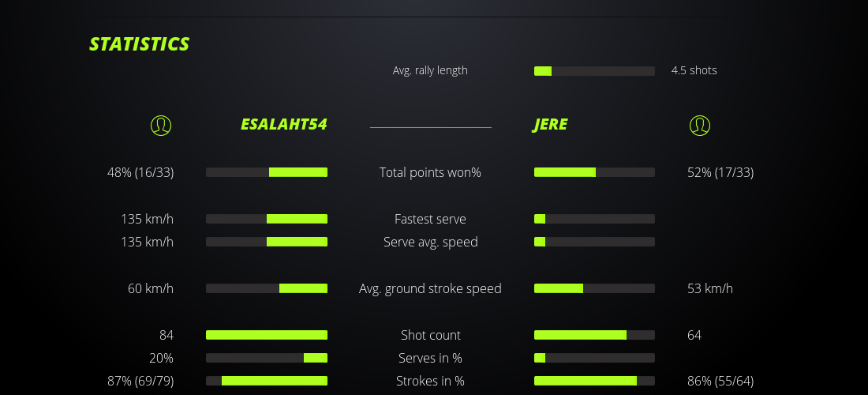Click JERE's Total points won bar
Screen dimensions: 868x395
(594, 172)
